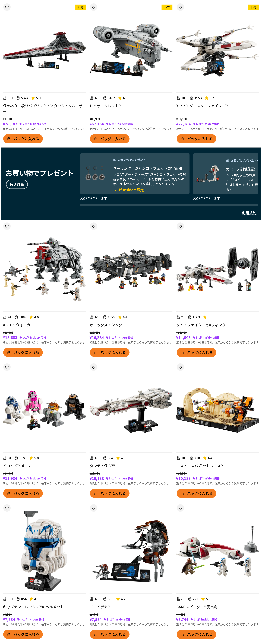Add ¥78,183 Venator cruiser to bag
The height and width of the screenshot is (644, 262).
point(23,139)
